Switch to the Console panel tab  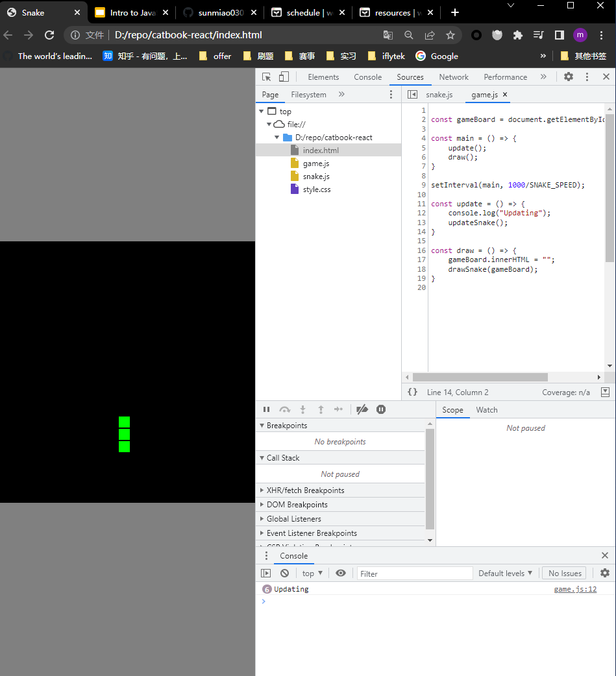pos(367,77)
